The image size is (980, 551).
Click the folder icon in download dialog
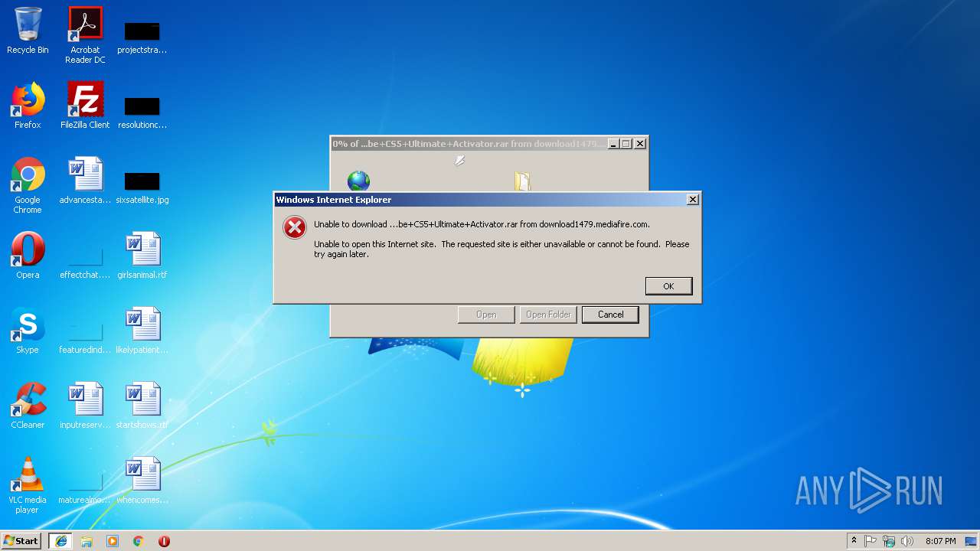(x=523, y=181)
